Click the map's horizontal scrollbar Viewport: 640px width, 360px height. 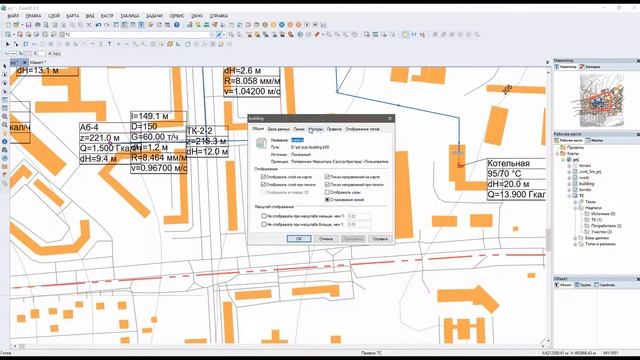pyautogui.click(x=278, y=346)
